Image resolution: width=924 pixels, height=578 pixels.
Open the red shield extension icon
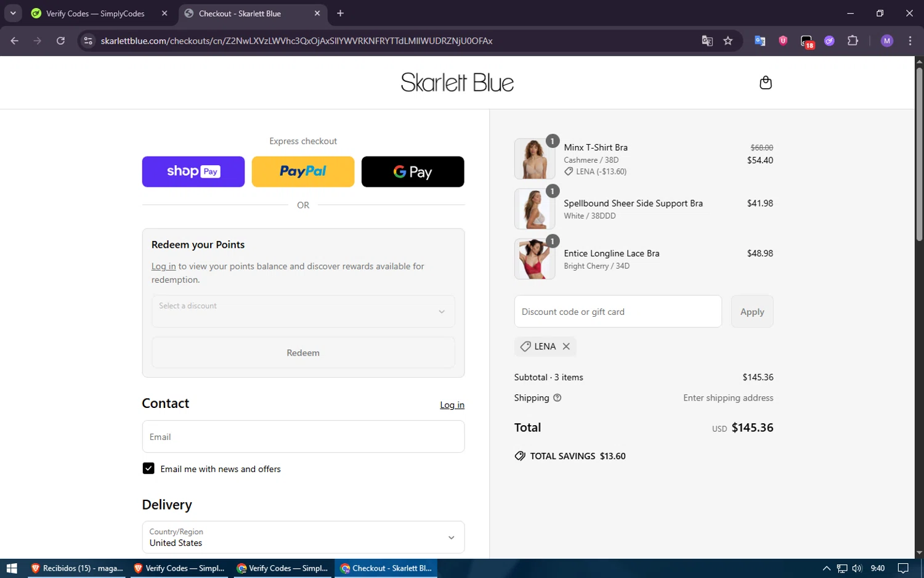point(783,41)
